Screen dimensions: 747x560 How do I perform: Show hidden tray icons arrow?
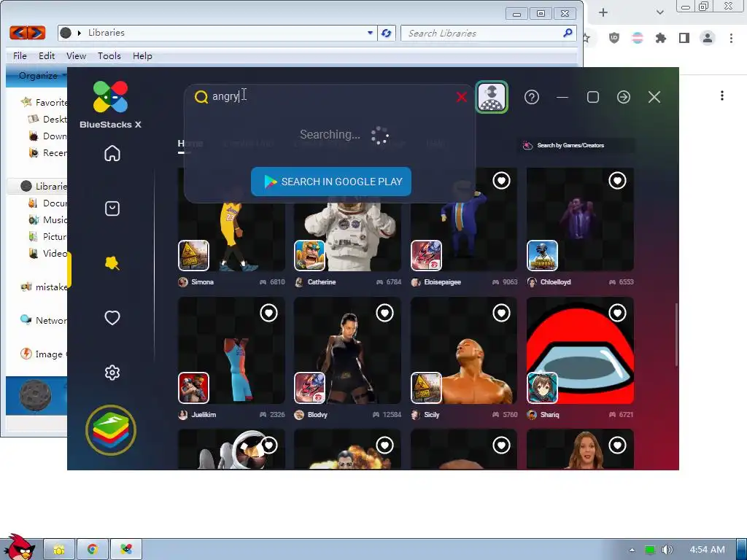[632, 550]
